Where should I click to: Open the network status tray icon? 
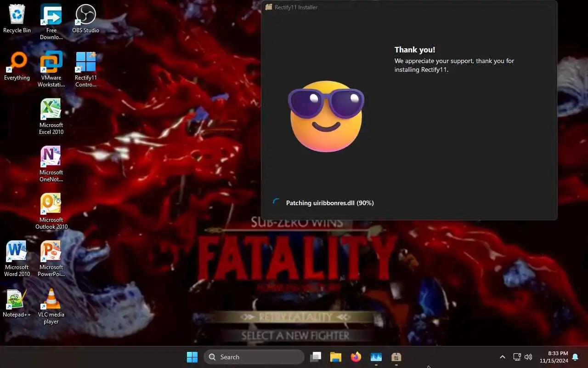(517, 357)
